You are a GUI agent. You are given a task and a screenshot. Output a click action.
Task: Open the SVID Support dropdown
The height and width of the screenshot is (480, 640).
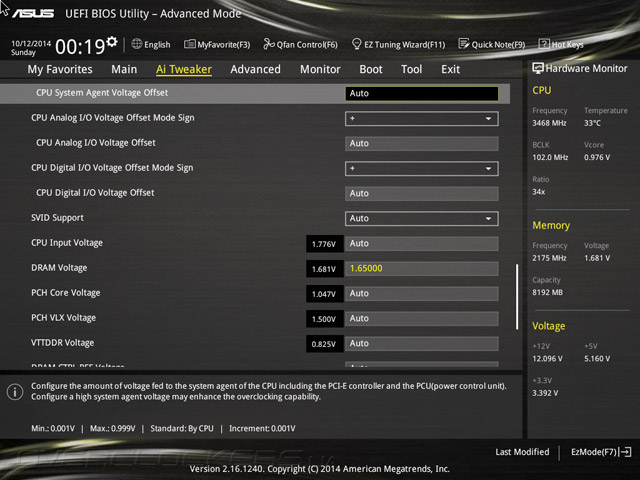421,218
